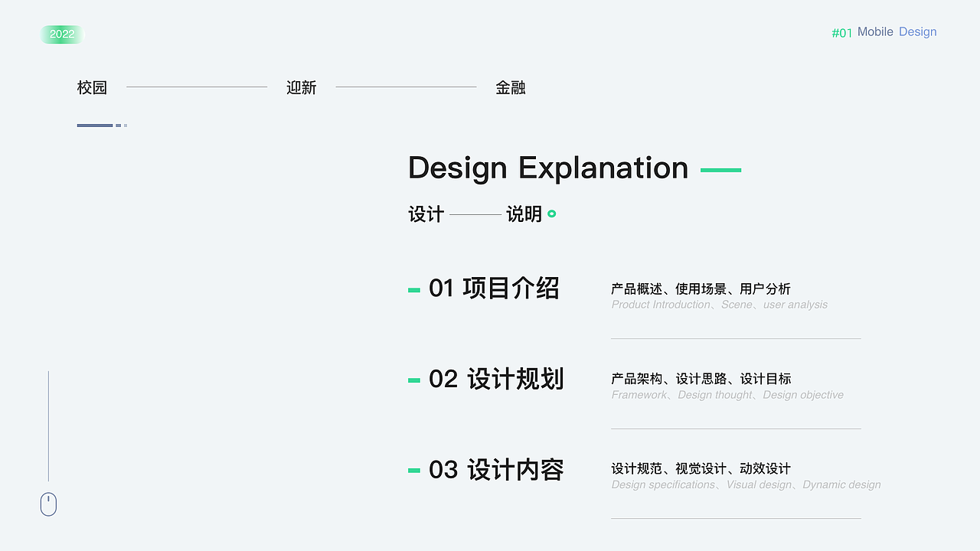Open section 03 设计内容

tap(496, 469)
